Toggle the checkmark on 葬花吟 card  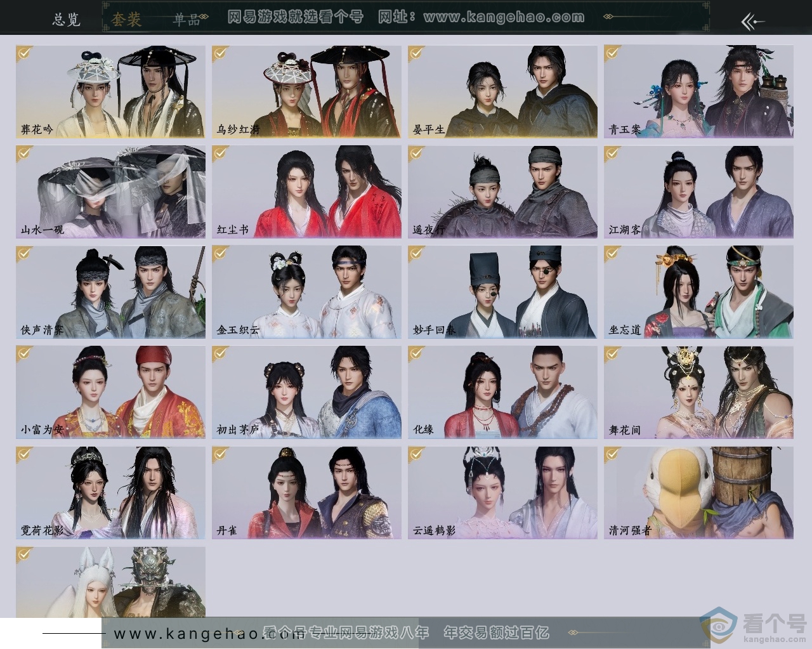click(25, 53)
